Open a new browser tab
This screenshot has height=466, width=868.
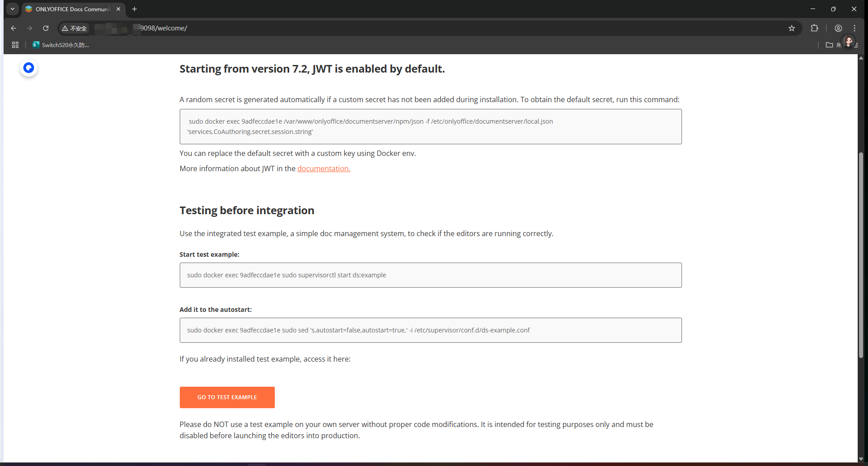pyautogui.click(x=135, y=9)
